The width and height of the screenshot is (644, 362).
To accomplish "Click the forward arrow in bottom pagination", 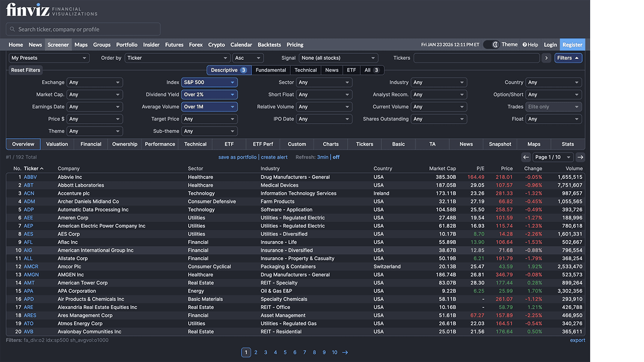I will [x=345, y=352].
